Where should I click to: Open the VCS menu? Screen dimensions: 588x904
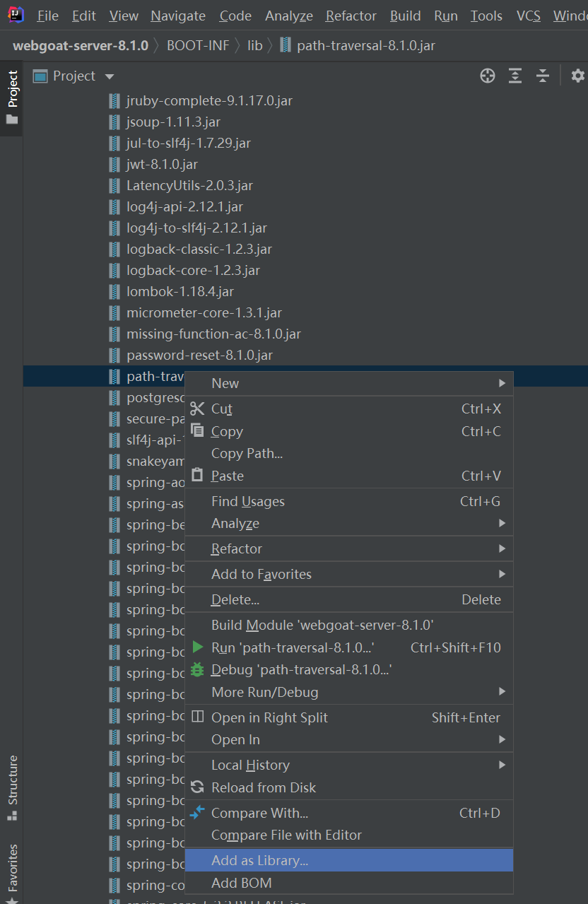[x=529, y=16]
